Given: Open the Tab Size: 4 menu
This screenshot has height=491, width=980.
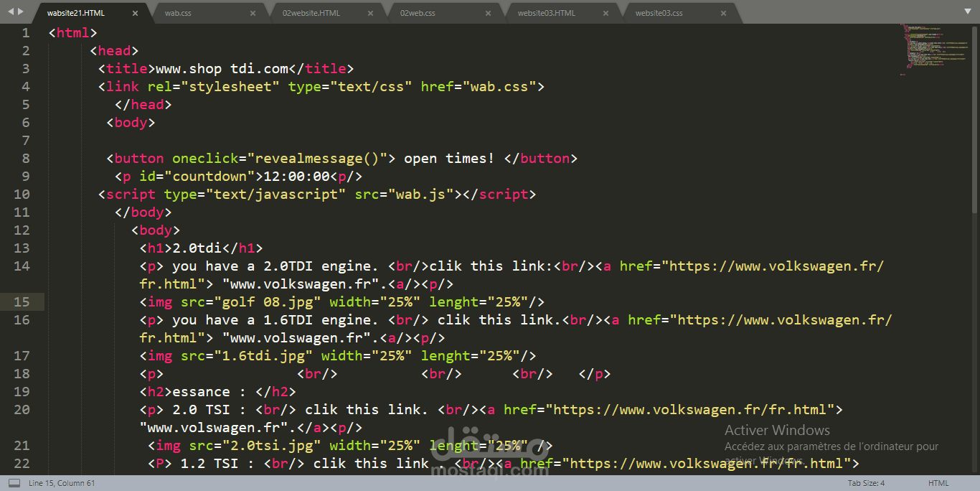Looking at the screenshot, I should [866, 483].
